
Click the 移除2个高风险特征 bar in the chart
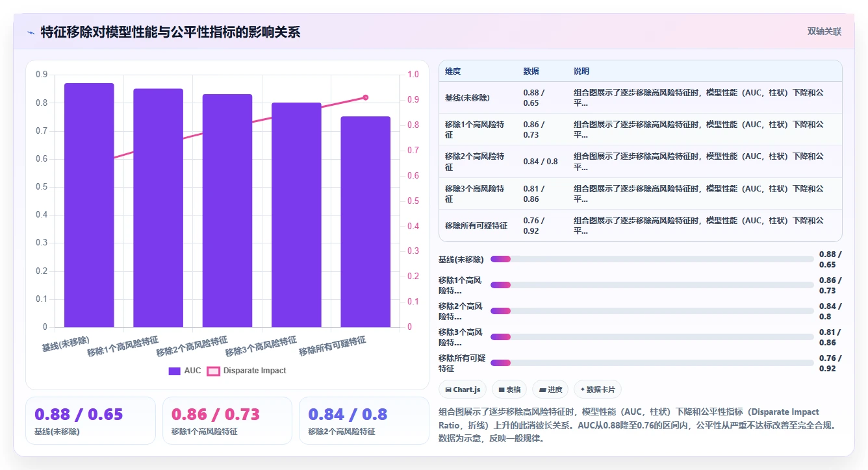227,211
